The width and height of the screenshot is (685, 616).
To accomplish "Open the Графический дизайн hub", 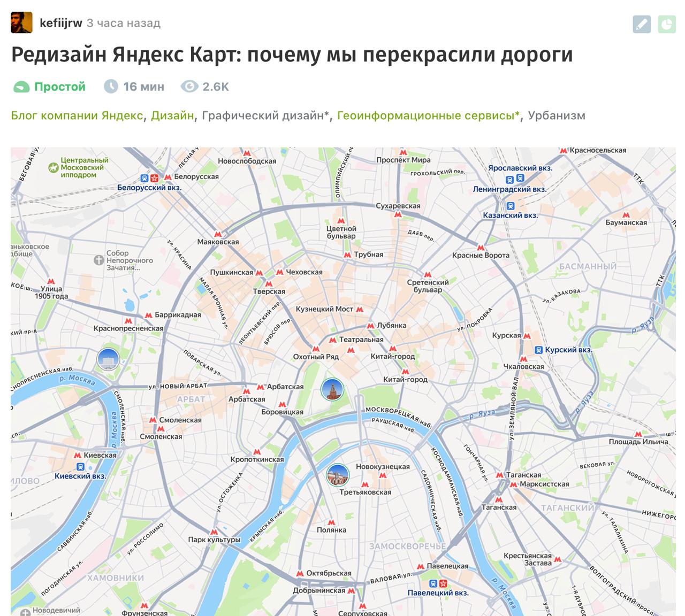I will point(265,115).
